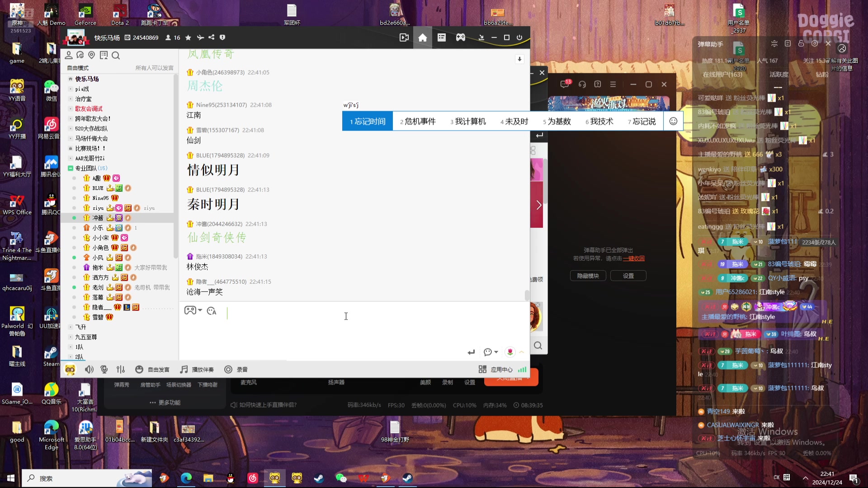Image resolution: width=868 pixels, height=488 pixels.
Task: Go to the YY channel home icon
Action: [x=423, y=38]
